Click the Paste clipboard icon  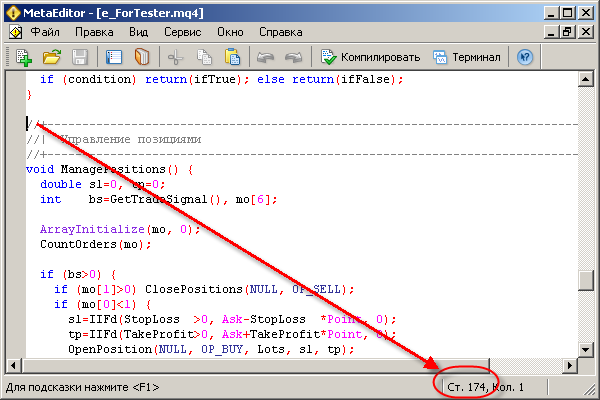(232, 57)
